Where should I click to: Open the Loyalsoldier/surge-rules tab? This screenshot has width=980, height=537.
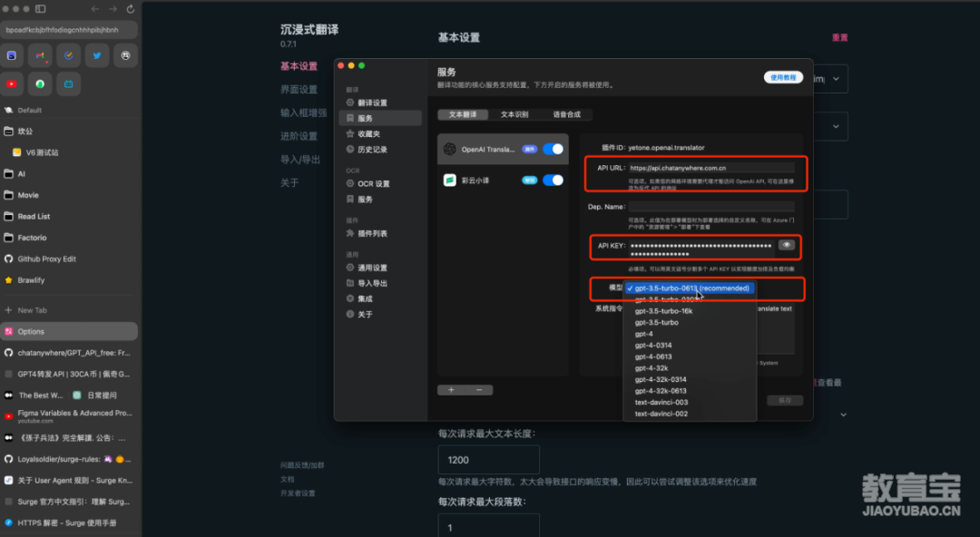tap(69, 459)
